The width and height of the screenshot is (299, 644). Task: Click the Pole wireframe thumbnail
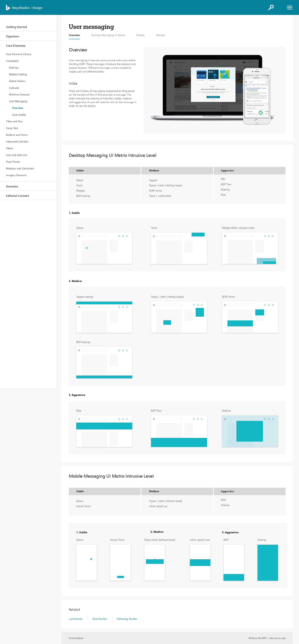click(104, 431)
